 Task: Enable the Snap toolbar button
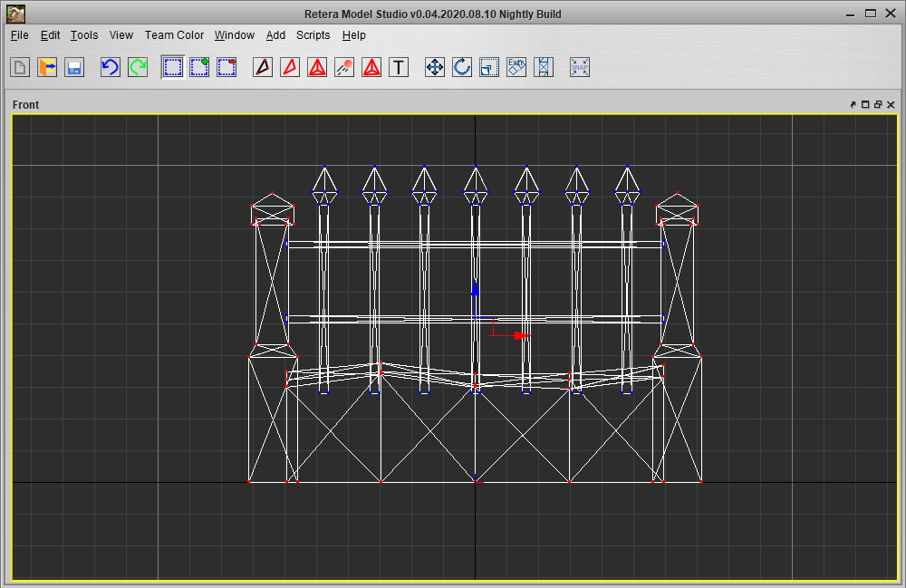click(x=580, y=67)
